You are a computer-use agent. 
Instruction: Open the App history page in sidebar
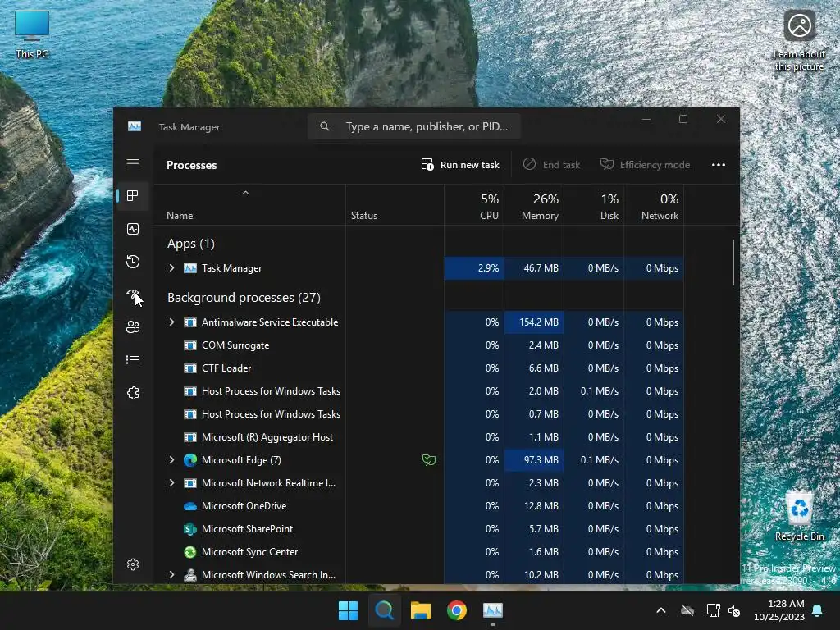click(x=133, y=262)
